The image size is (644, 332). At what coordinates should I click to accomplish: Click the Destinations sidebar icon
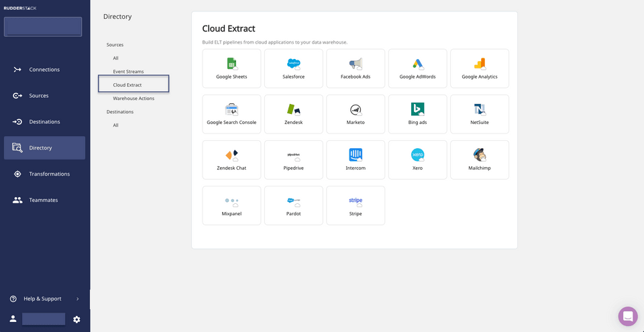point(17,121)
